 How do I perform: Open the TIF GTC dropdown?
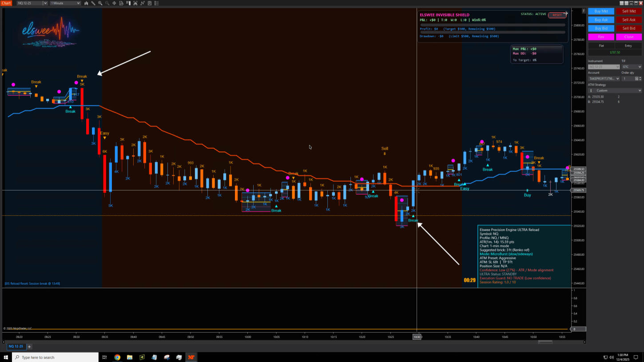coord(631,67)
